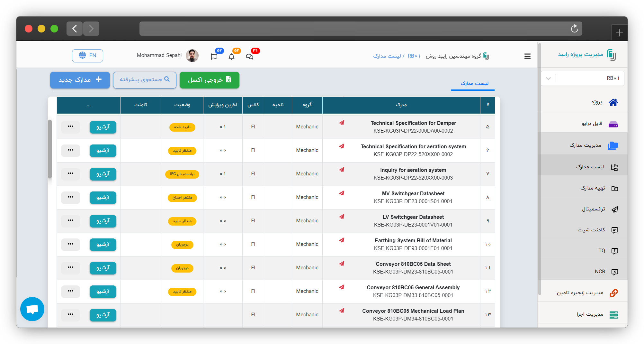Viewport: 644px width, 344px height.
Task: Sort by آخرین ویرایش column header
Action: coord(223,105)
